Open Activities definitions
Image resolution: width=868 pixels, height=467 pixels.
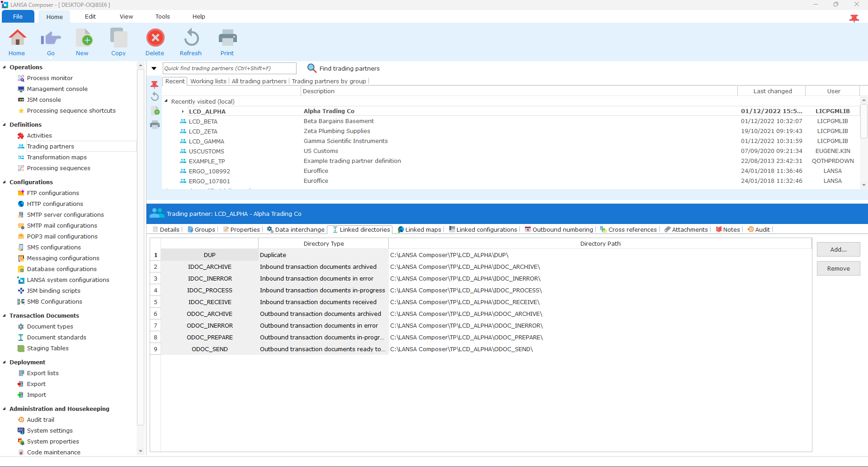[39, 136]
